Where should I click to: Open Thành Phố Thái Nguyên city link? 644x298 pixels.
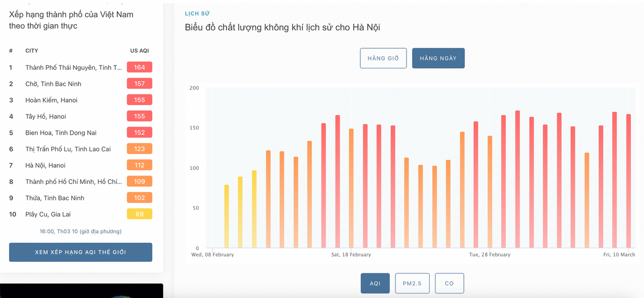coord(74,67)
